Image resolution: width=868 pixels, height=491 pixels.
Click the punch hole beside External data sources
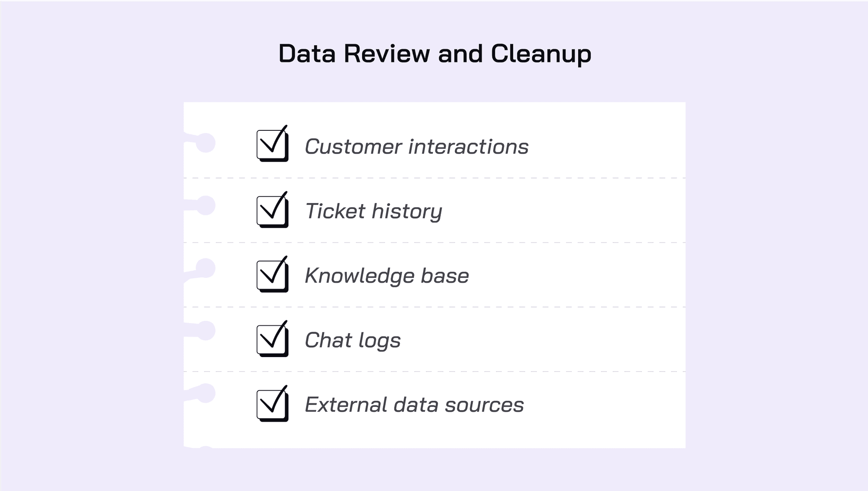coord(206,393)
